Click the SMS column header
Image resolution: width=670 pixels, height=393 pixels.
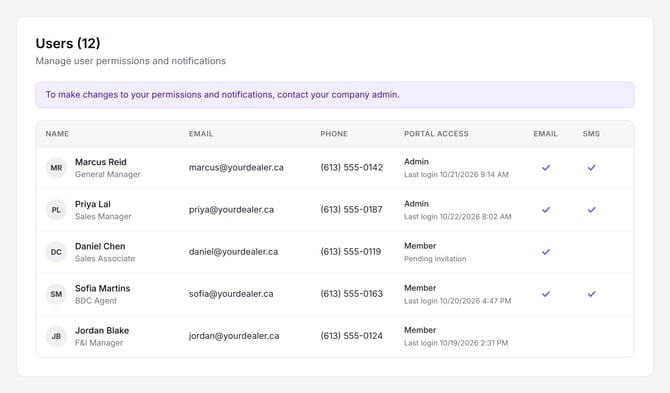click(x=591, y=134)
